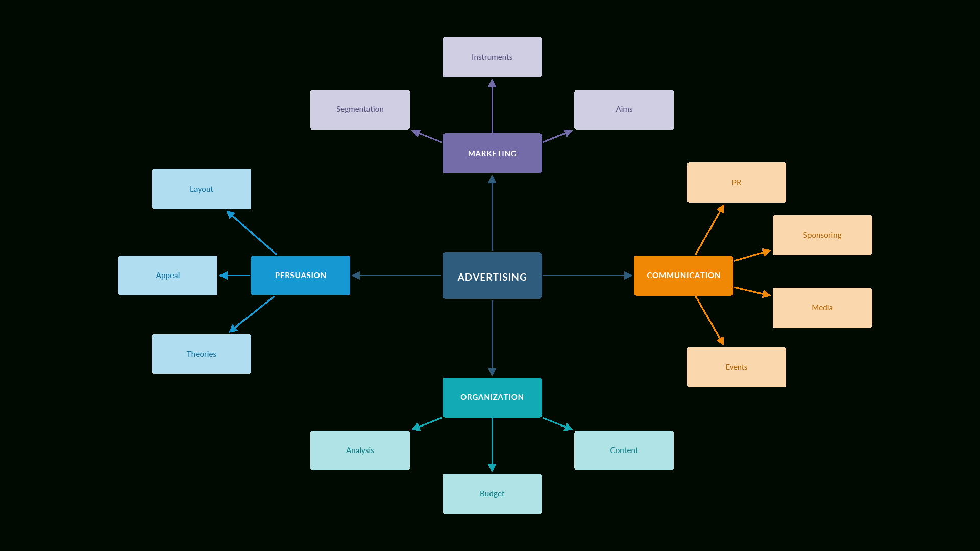Select the MARKETING node
This screenshot has height=551, width=980.
point(492,154)
